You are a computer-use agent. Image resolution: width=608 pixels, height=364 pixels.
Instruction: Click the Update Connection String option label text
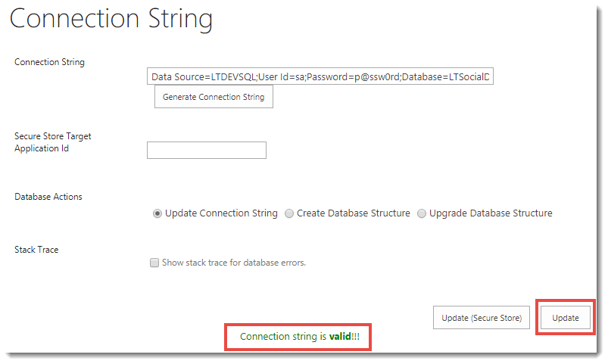[x=221, y=213]
